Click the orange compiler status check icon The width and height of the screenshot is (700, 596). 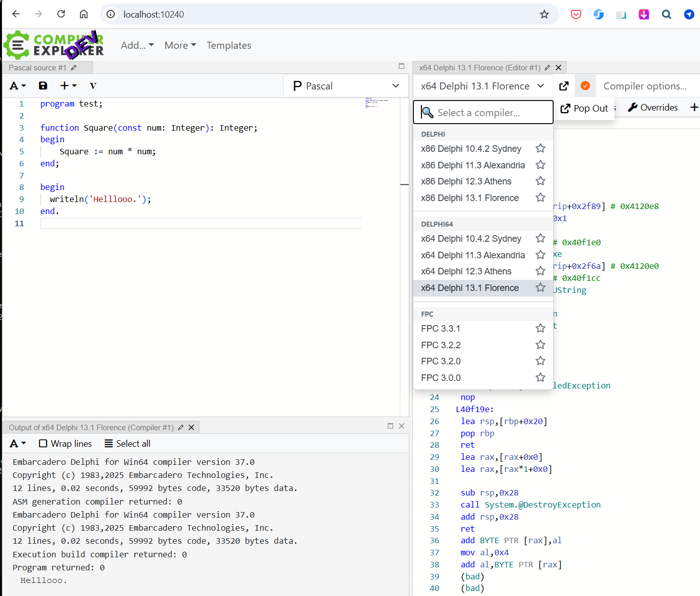(x=585, y=86)
